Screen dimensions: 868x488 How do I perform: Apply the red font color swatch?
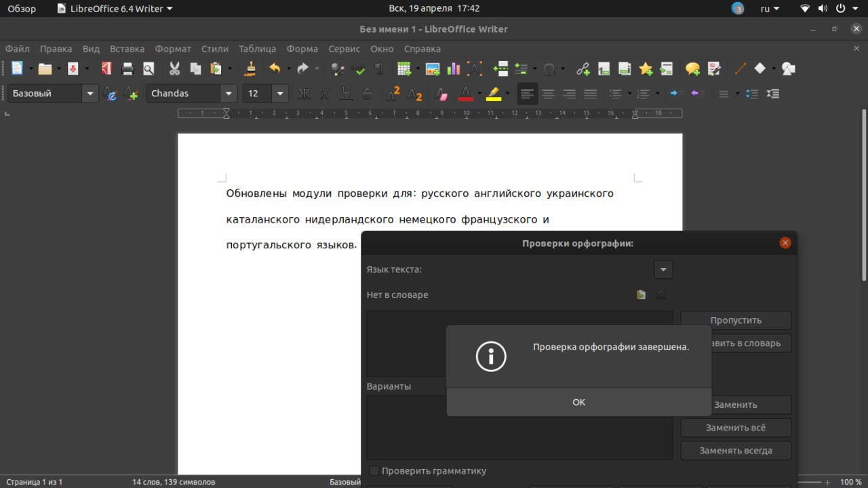click(x=466, y=94)
